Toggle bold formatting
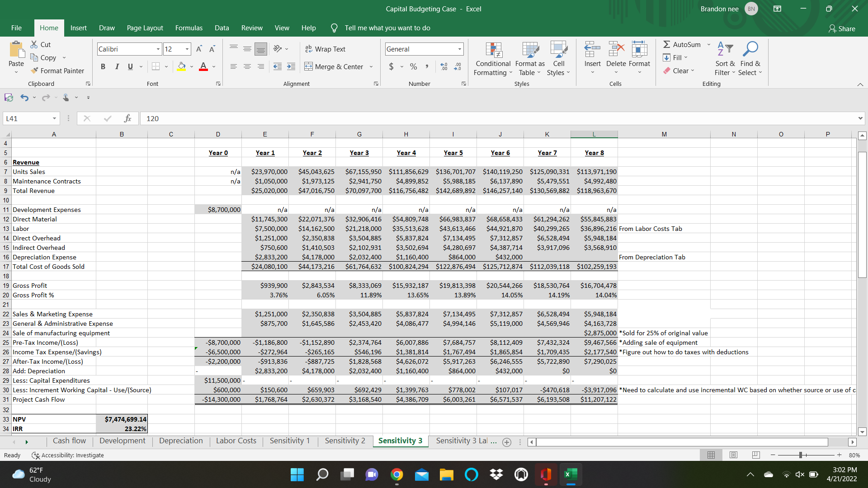Screen dimensions: 868x488 103,66
